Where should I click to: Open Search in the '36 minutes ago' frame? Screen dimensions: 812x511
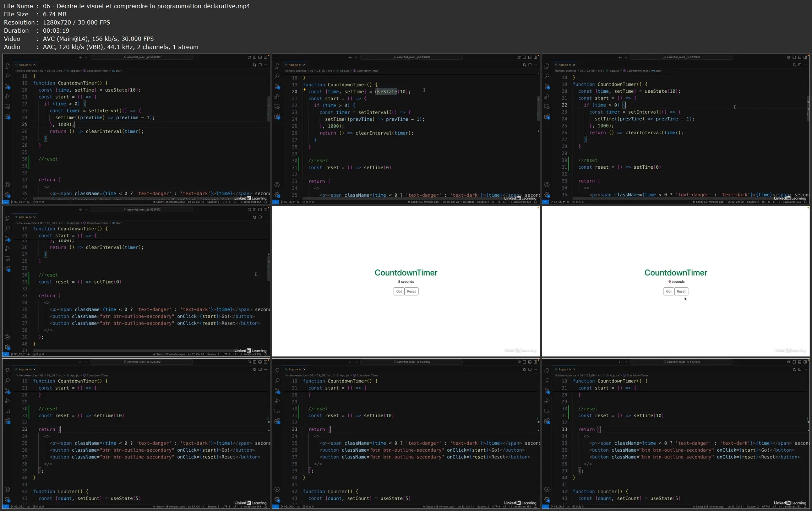(x=7, y=76)
